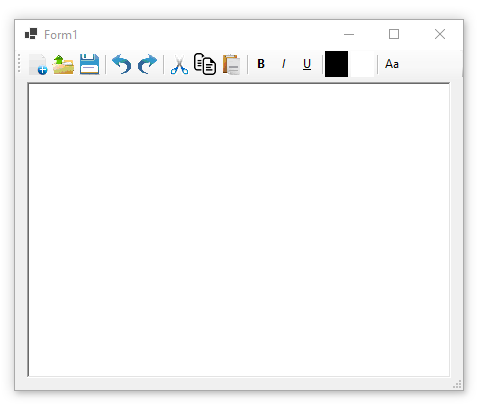486x417 pixels.
Task: Open a file using the folder icon
Action: [63, 64]
